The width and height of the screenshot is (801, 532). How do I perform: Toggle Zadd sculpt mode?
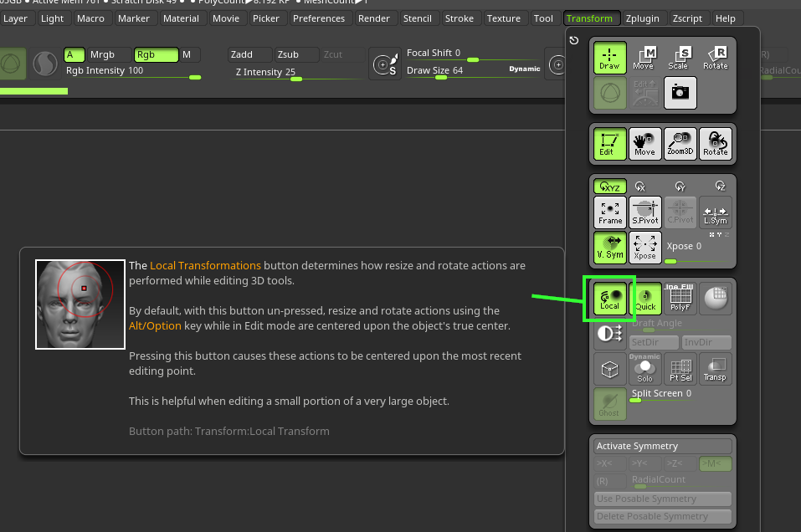coord(249,55)
